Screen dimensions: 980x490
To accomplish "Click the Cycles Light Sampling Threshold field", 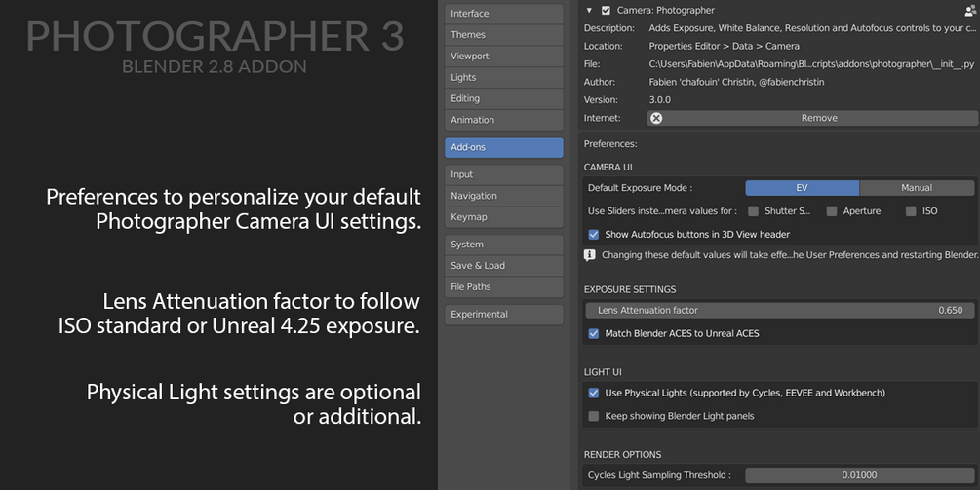I will (859, 475).
